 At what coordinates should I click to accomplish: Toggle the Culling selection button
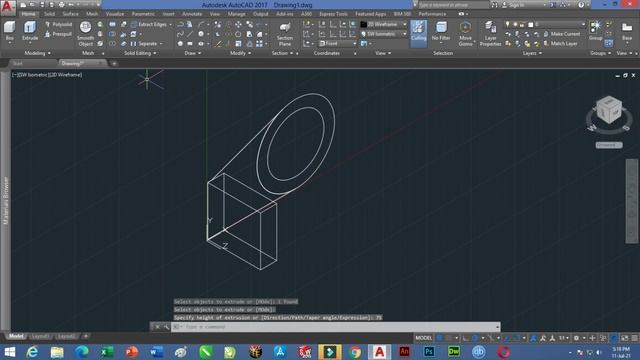[418, 33]
